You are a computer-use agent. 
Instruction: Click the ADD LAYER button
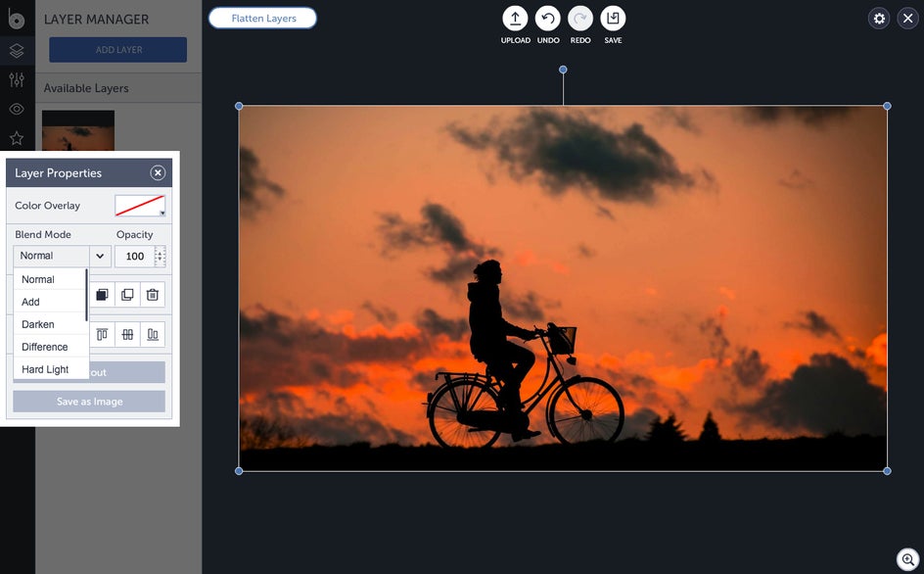pos(117,50)
